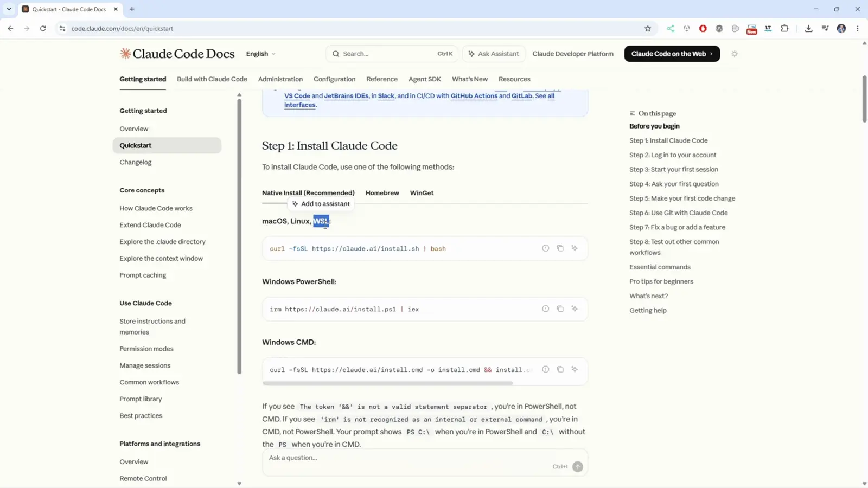Focus the docs Search field
Viewport: 868px width, 488px height.
point(392,54)
